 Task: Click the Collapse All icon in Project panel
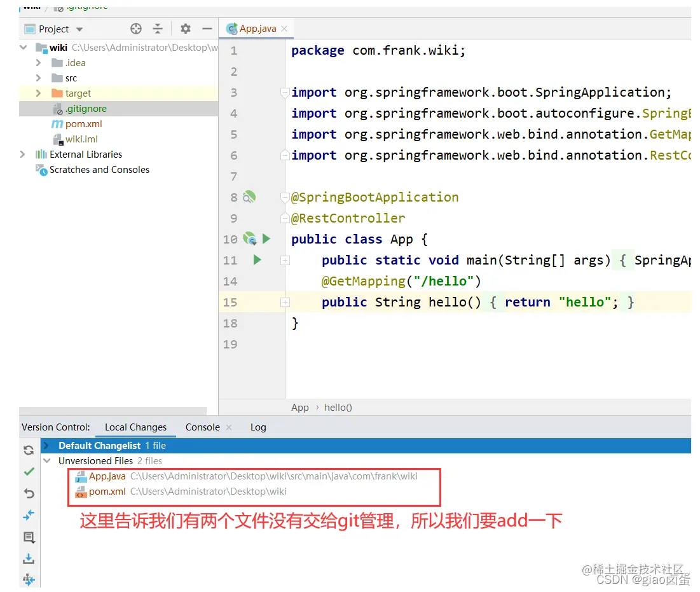(158, 29)
